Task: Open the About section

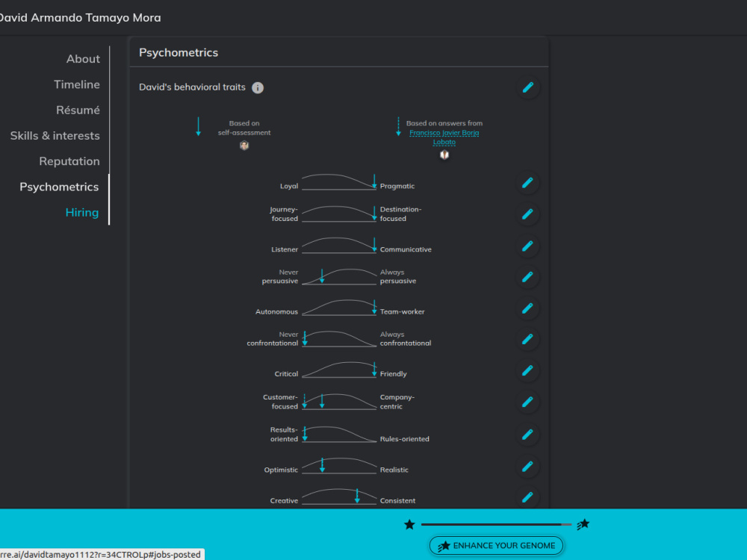Action: (83, 59)
